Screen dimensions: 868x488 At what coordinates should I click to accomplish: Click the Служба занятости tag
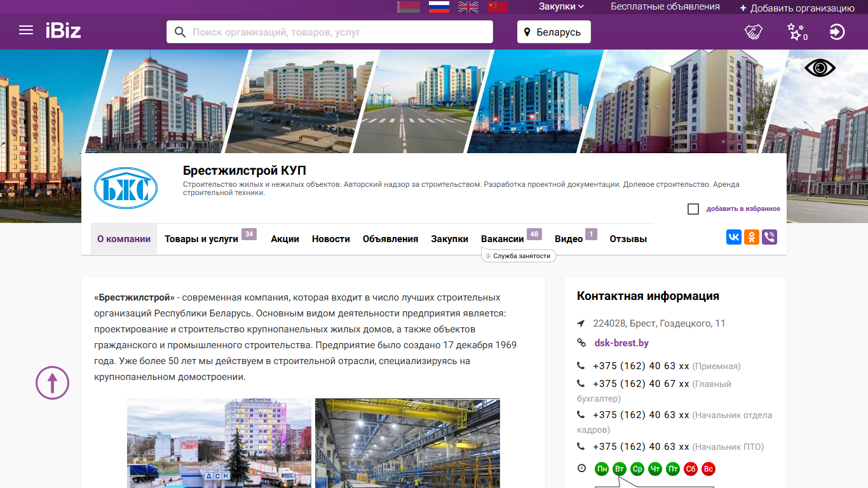pyautogui.click(x=519, y=255)
